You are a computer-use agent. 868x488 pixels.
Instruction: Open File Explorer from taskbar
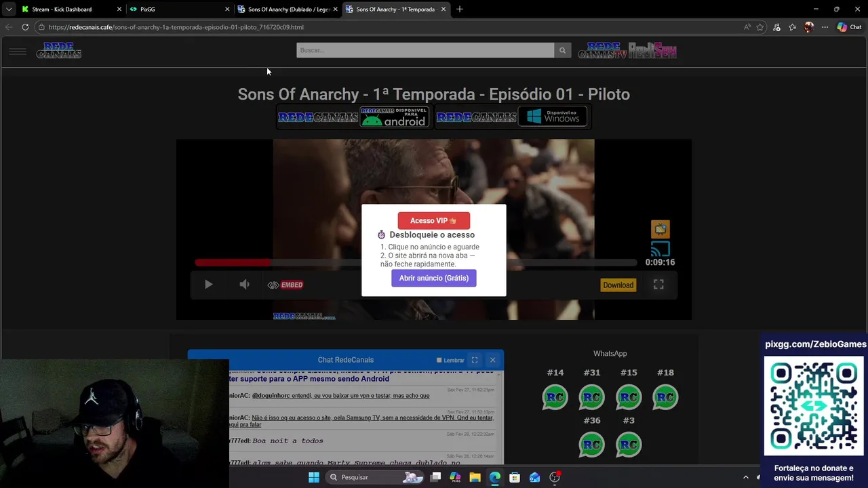tap(475, 477)
